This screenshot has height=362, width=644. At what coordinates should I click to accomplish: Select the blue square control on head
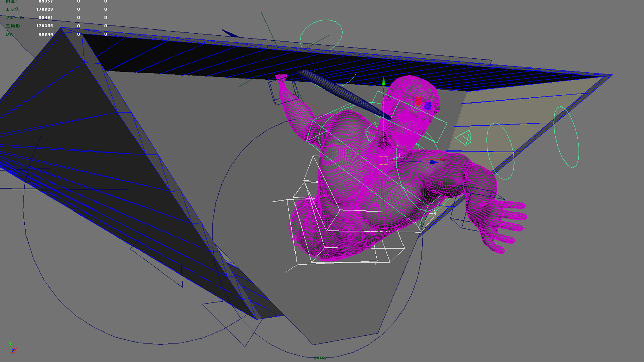pyautogui.click(x=427, y=106)
